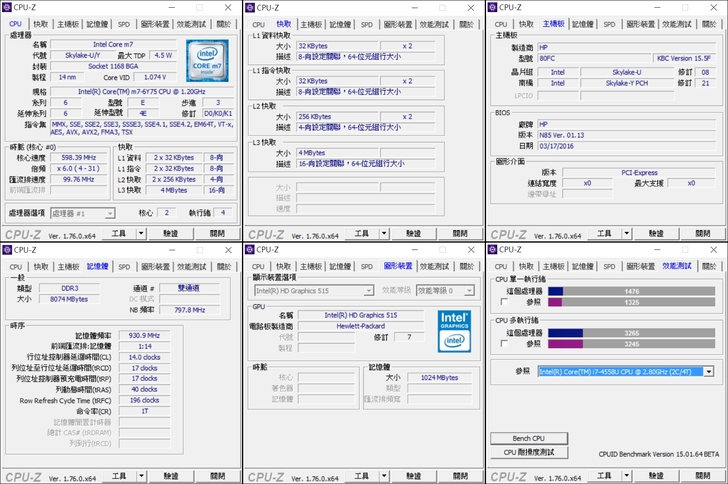Screen dimensions: 728x484
Task: Click CPU-Z title icon in CPU tab window
Action: 8,7
